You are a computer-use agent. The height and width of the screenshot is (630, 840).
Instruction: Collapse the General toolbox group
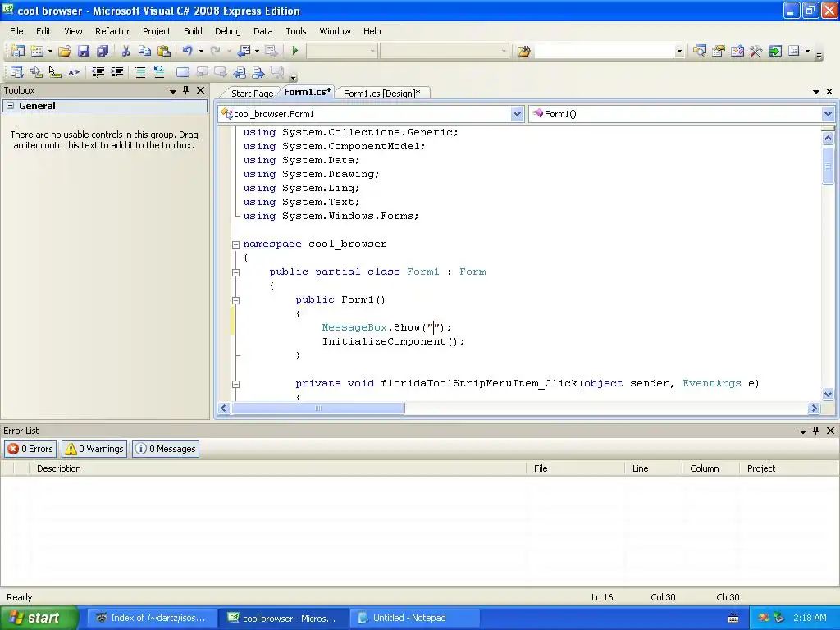pos(10,106)
